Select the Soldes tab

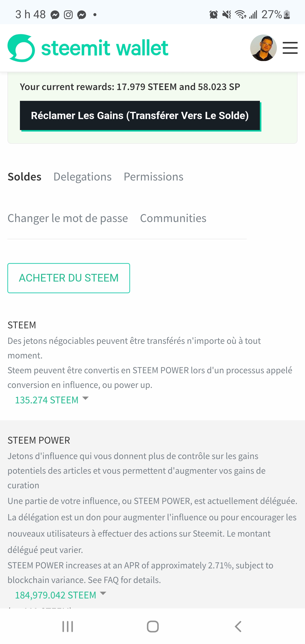(25, 177)
